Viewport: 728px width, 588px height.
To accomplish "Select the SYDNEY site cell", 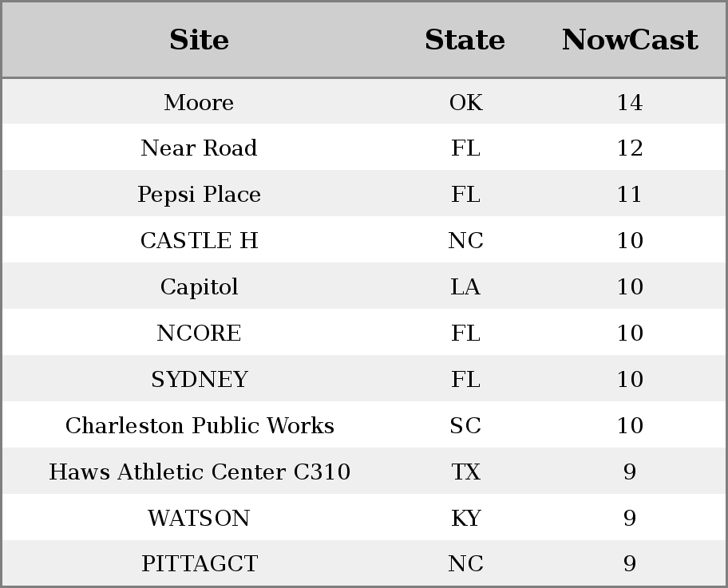I will tap(200, 379).
